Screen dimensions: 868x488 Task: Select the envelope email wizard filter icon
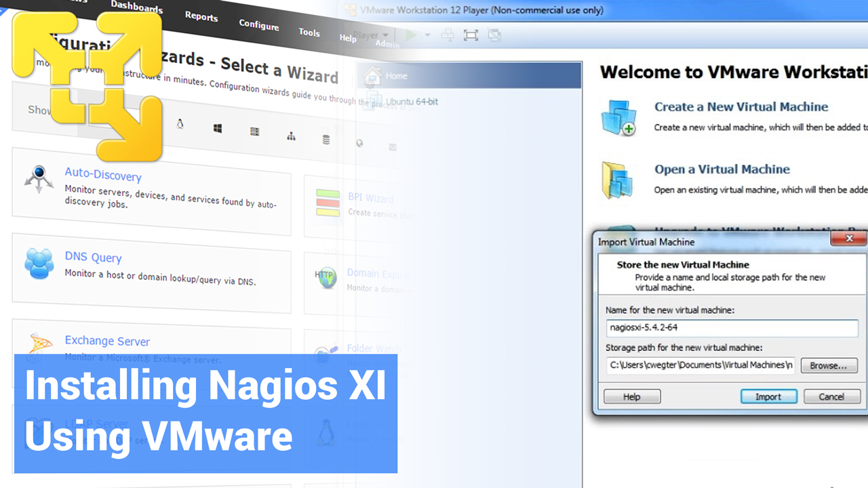point(393,146)
